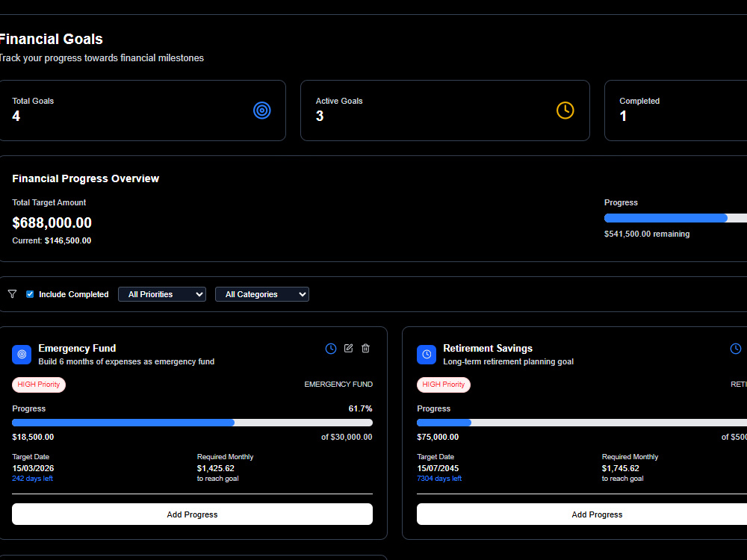Delete the Emergency Fund goal

[365, 349]
